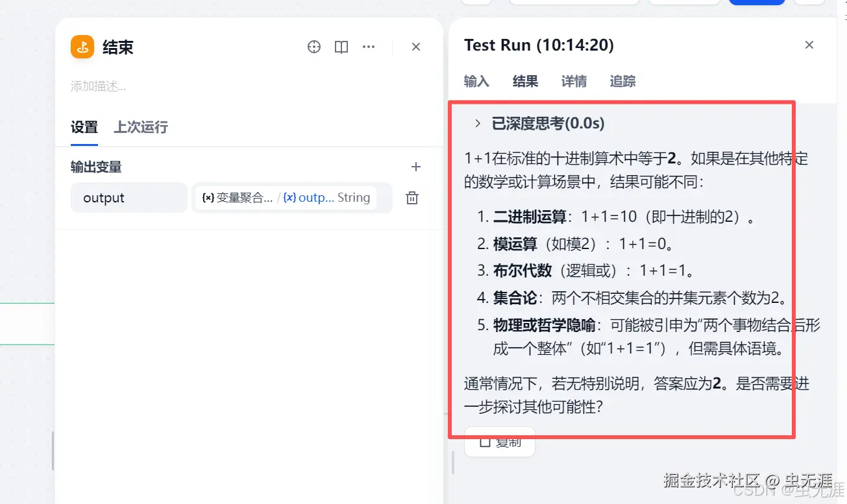Collapse the 已深度思考(0.0s) disclosure chevron
Viewport: 847px width, 504px height.
point(478,123)
